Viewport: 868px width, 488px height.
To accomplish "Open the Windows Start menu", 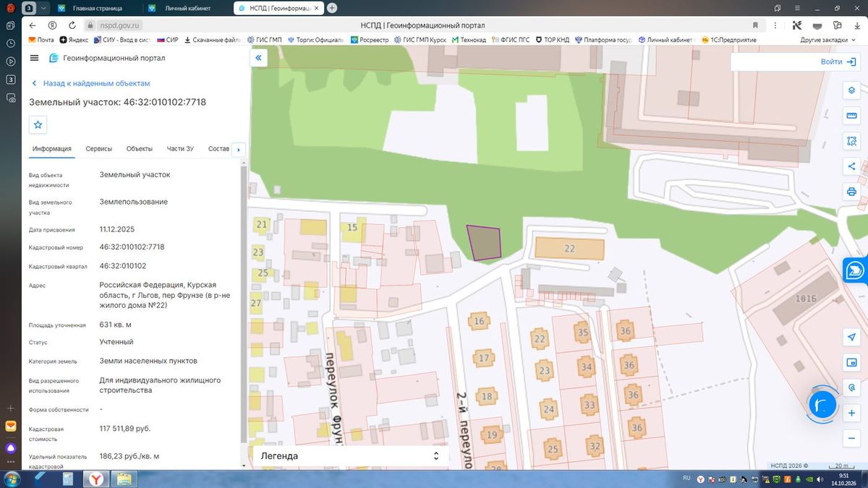I will (12, 479).
